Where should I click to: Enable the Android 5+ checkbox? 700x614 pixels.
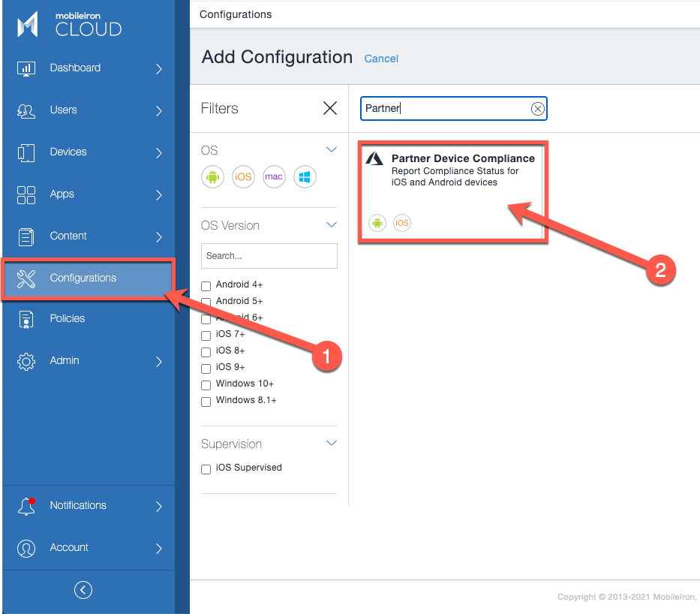pos(206,302)
